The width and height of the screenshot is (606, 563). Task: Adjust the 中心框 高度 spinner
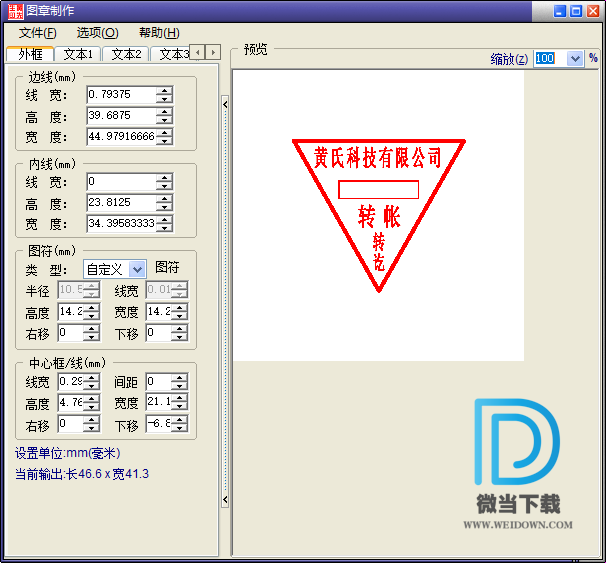pos(91,403)
